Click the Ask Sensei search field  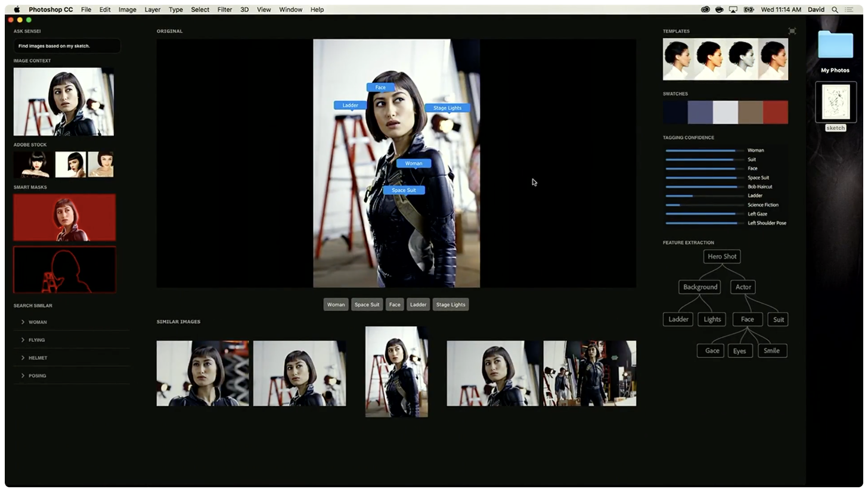click(x=67, y=46)
